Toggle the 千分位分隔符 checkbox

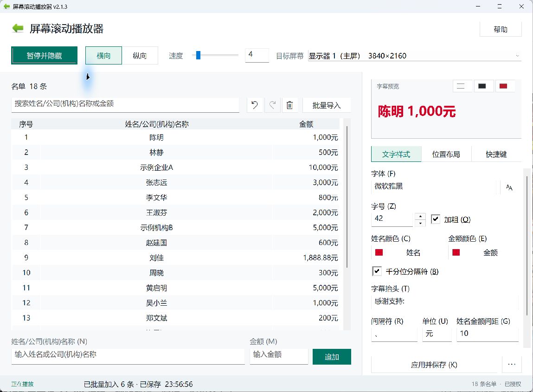pyautogui.click(x=377, y=271)
